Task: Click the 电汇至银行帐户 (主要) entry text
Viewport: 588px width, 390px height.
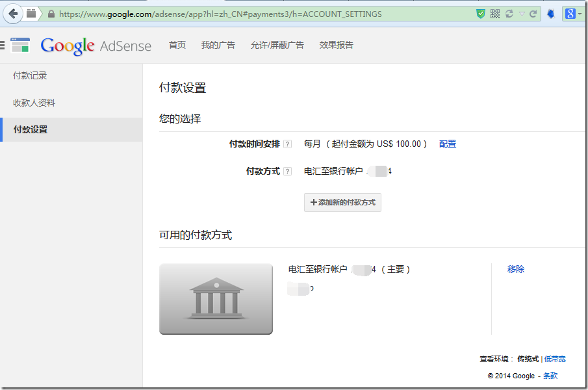Action: (x=349, y=269)
